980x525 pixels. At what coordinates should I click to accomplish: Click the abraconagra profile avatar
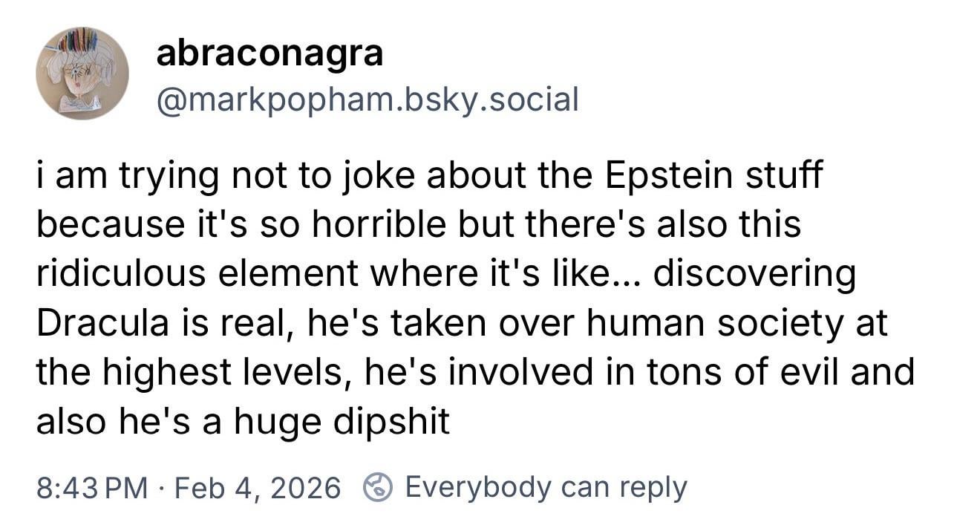point(82,74)
